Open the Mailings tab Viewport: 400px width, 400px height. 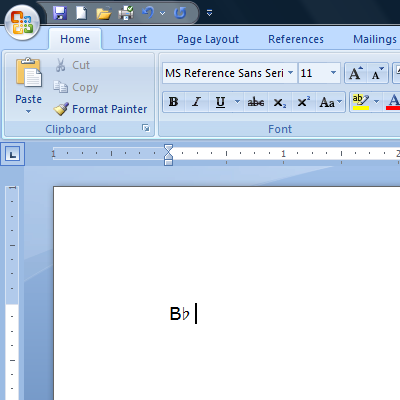(x=375, y=39)
